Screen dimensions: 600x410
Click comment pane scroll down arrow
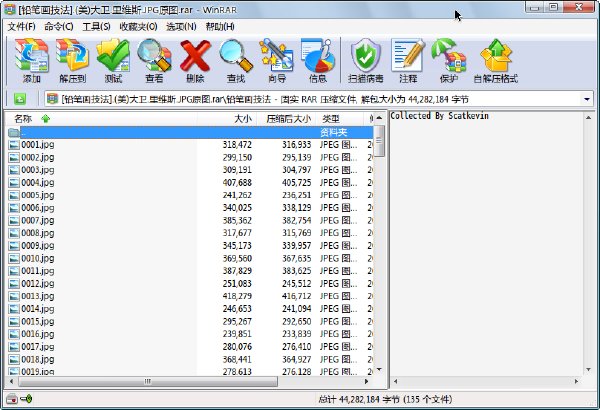point(588,369)
